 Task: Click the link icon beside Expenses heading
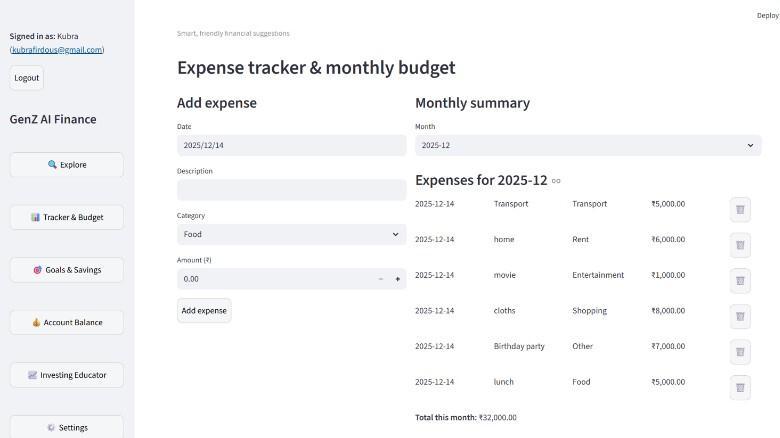pyautogui.click(x=556, y=181)
